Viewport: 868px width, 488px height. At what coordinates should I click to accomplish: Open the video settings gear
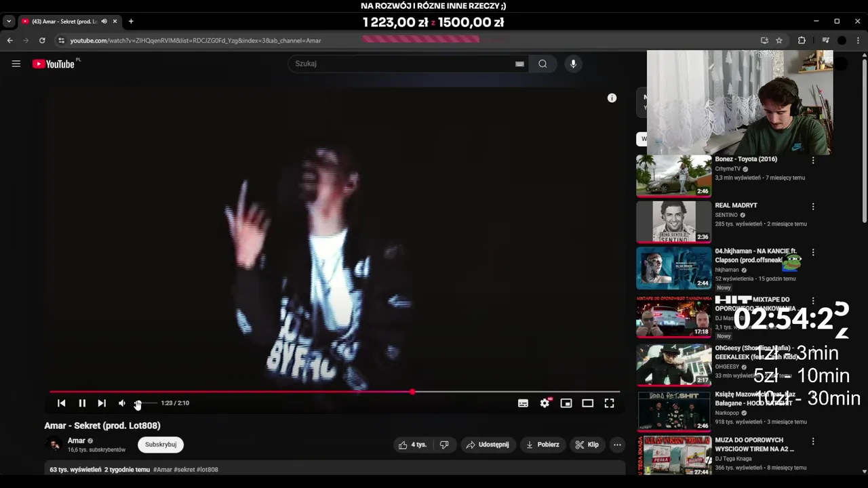(545, 403)
